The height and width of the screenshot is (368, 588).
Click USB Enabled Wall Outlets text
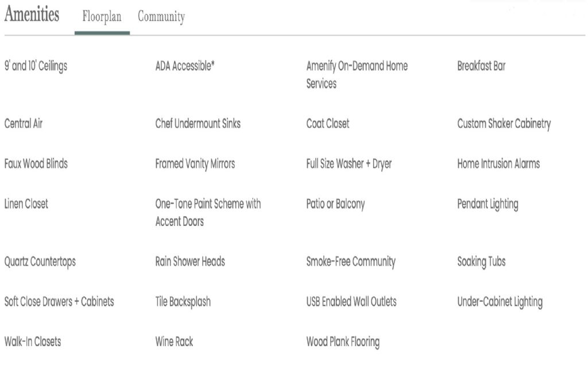pyautogui.click(x=351, y=302)
